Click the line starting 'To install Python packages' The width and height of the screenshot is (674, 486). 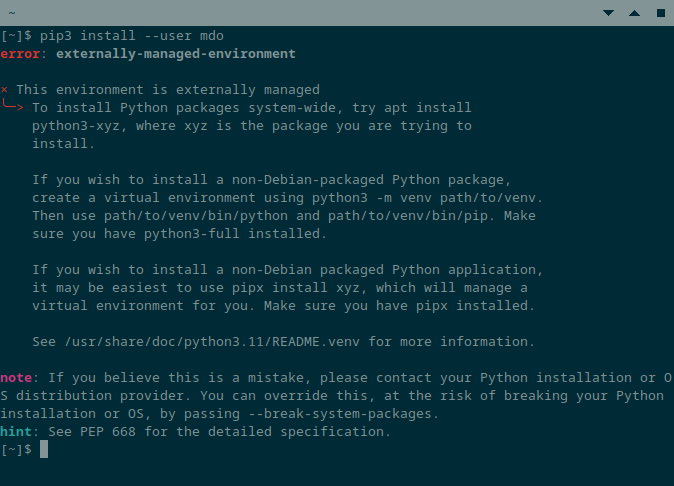tap(252, 108)
